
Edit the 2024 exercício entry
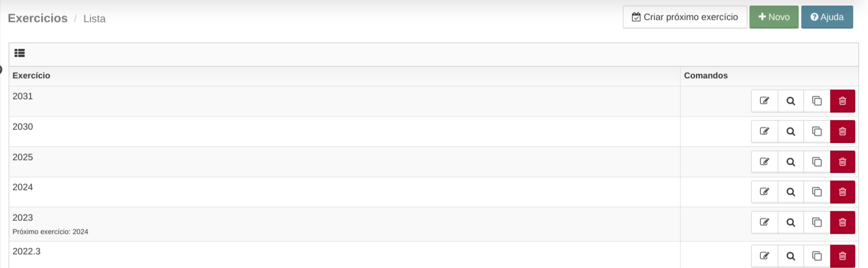tap(764, 192)
